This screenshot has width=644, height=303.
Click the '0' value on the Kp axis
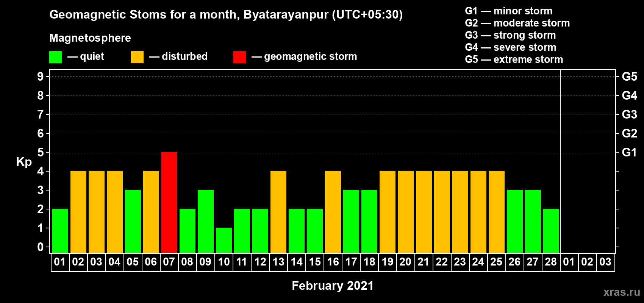click(x=41, y=247)
